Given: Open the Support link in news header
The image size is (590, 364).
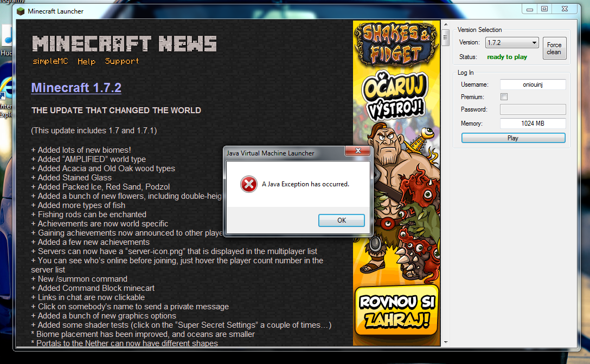Looking at the screenshot, I should point(121,61).
